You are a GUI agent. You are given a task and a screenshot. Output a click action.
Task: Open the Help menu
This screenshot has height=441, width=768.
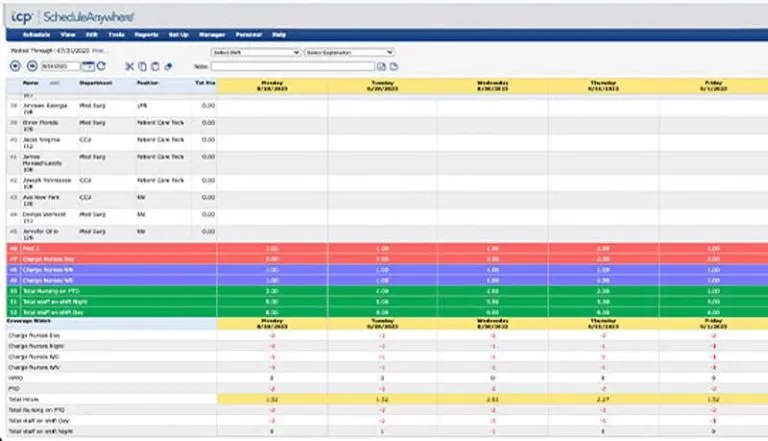point(279,35)
